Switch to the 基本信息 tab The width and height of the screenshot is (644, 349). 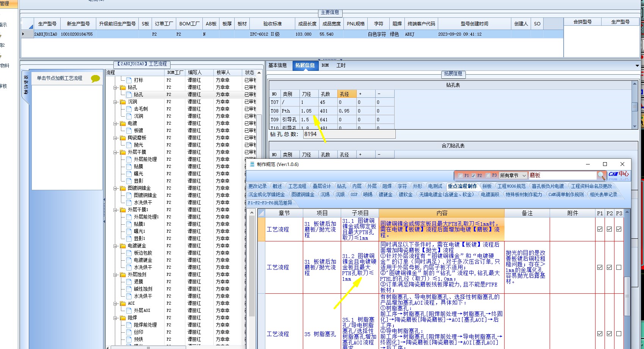click(277, 66)
